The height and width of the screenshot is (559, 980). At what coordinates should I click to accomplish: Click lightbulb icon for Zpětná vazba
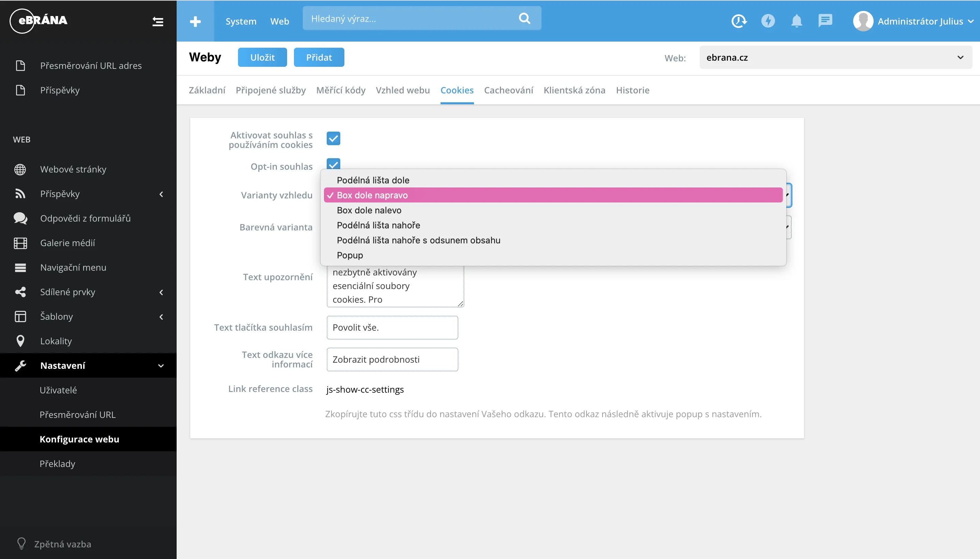coord(21,544)
